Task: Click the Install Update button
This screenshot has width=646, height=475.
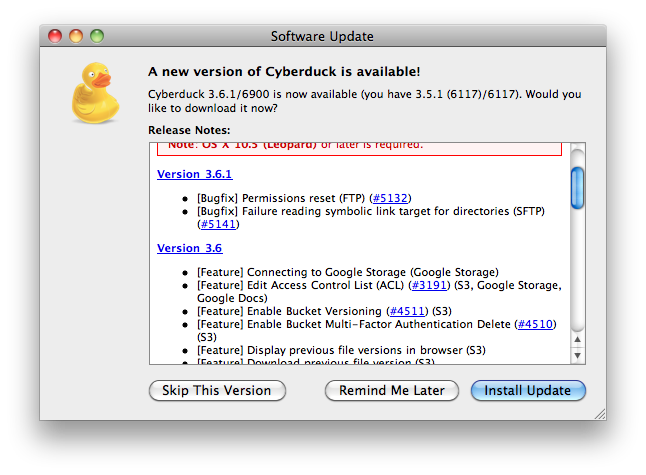Action: coord(527,390)
